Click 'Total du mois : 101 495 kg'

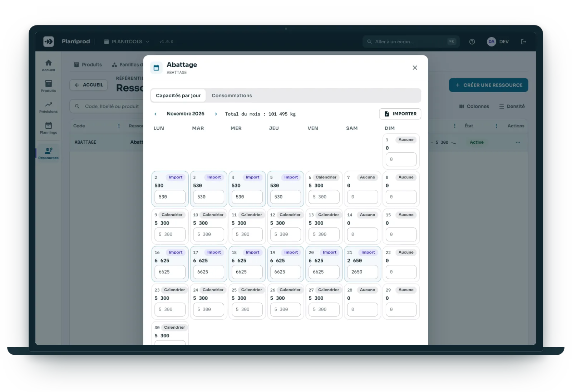(260, 114)
